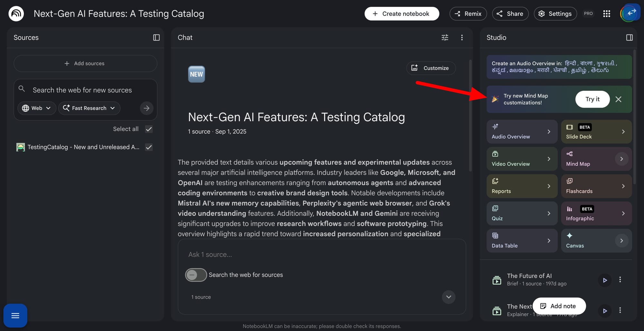
Task: Open the Audio Overview studio tile
Action: click(522, 132)
